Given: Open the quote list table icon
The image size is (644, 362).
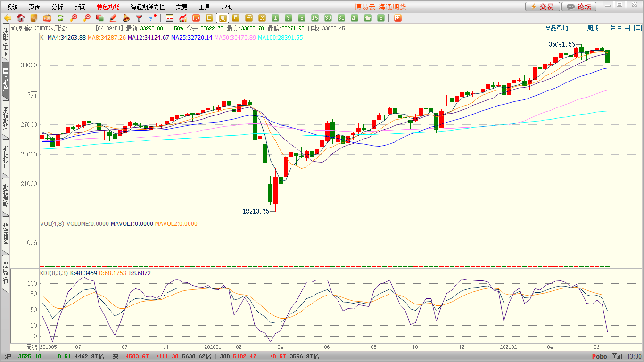Looking at the screenshot, I should [170, 18].
